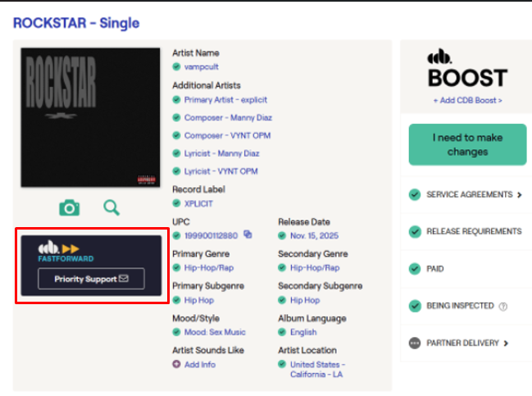
Task: Click the plus icon beside Add Info
Action: (x=176, y=364)
